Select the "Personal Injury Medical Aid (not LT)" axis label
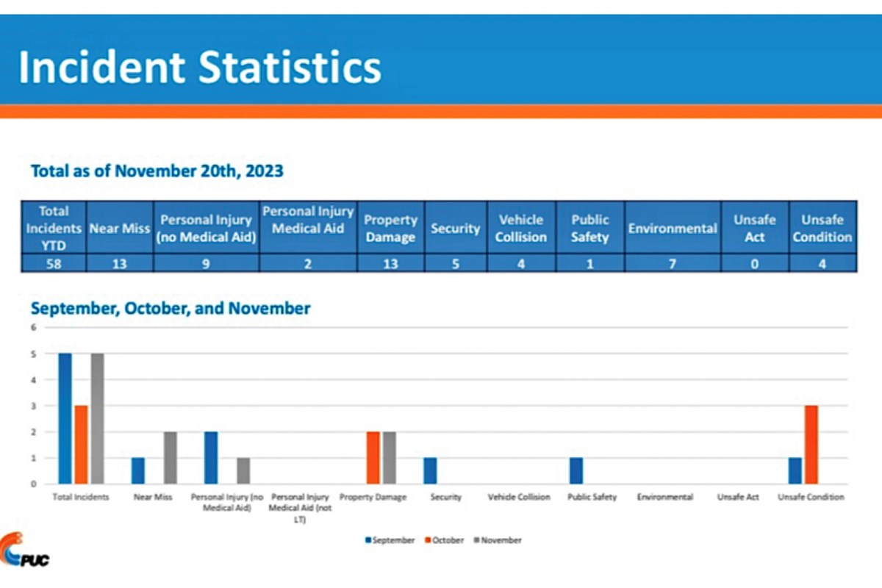 299,507
